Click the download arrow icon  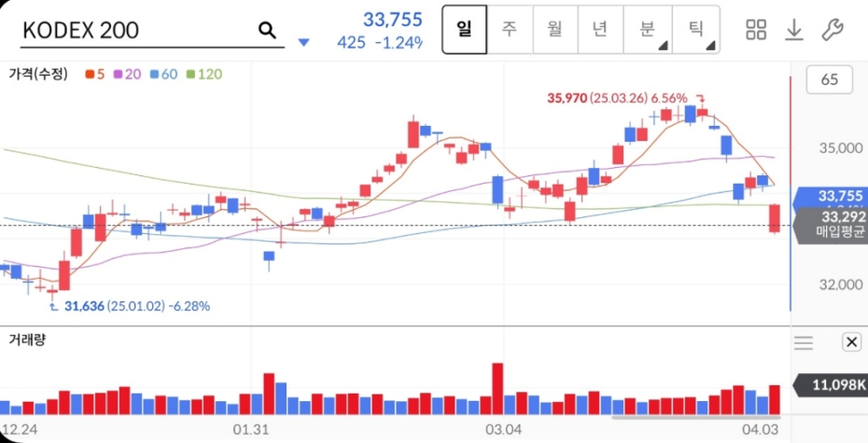pos(794,30)
